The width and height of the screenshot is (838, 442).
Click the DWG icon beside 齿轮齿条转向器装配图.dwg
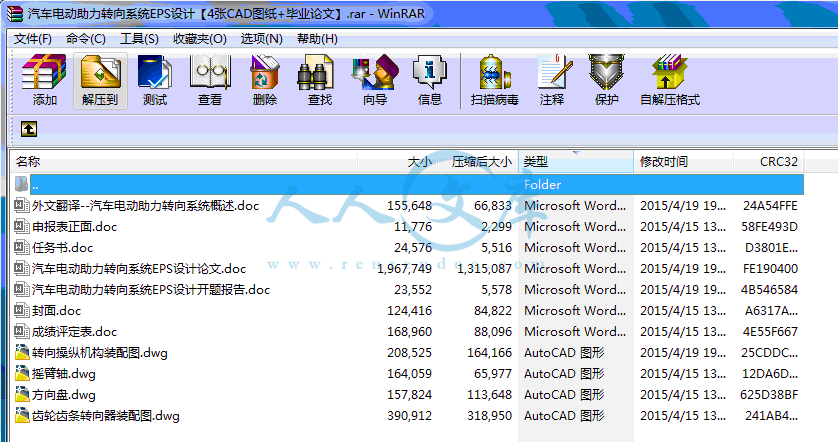[22, 415]
